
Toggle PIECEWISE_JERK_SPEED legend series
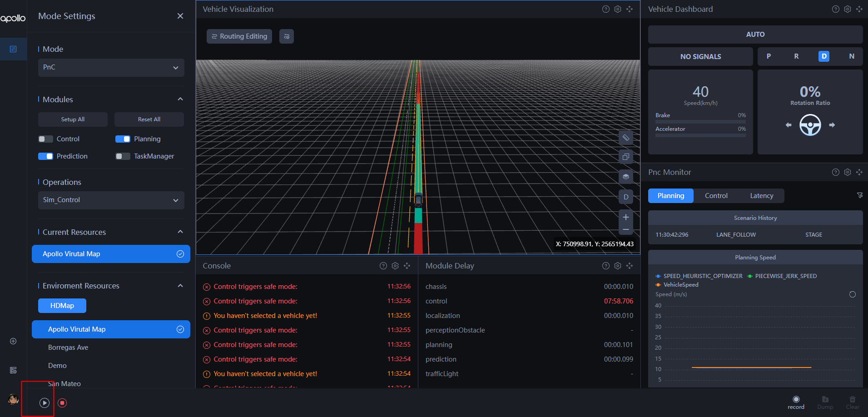[x=782, y=276]
